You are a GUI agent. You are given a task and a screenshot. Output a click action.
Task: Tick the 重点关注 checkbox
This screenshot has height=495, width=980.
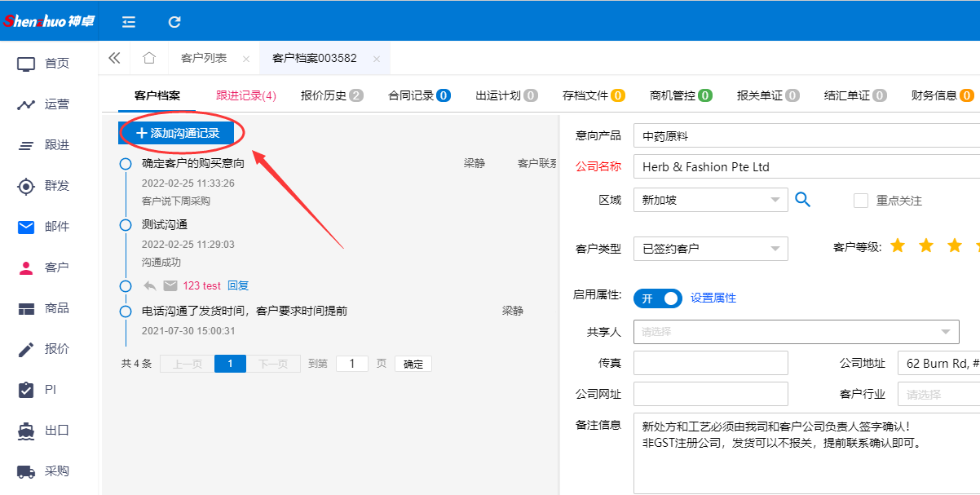coord(860,201)
